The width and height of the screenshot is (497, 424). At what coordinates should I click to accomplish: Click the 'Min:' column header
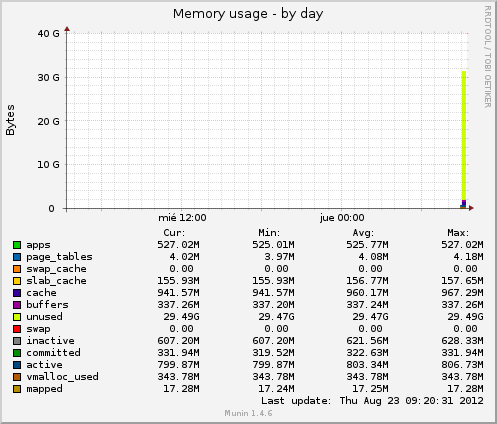pos(269,233)
